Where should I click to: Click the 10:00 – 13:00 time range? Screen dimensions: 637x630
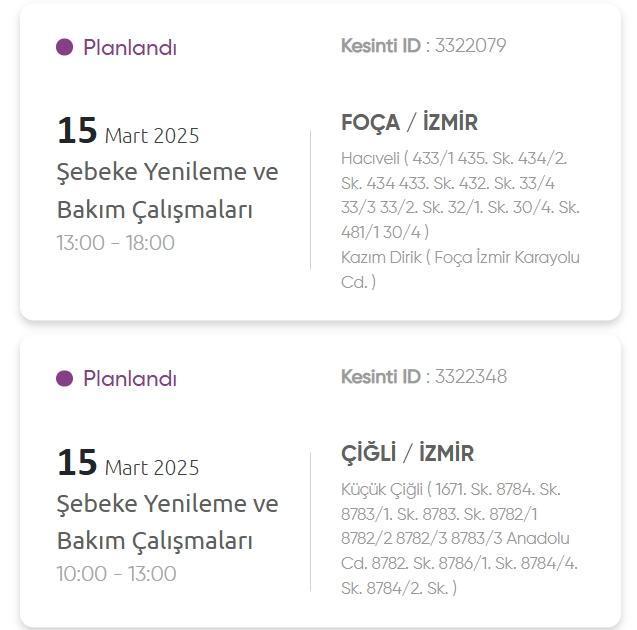coord(117,574)
